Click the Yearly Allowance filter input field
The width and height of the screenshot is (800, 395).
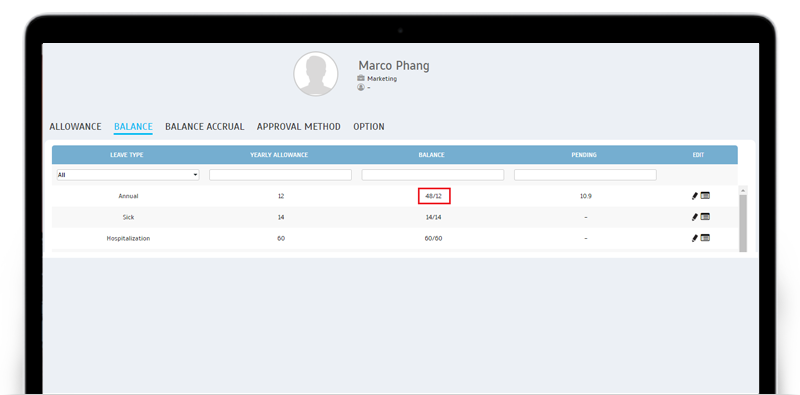(280, 175)
